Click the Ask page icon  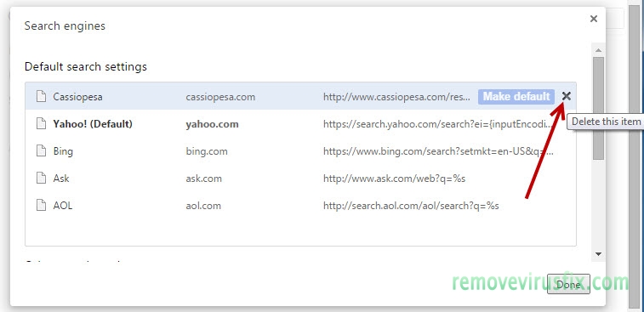pos(41,179)
